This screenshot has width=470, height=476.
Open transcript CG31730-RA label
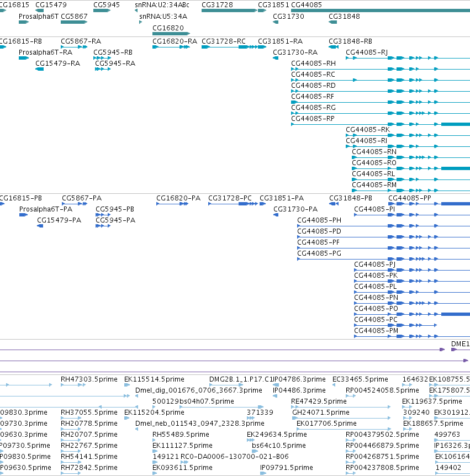tap(295, 52)
